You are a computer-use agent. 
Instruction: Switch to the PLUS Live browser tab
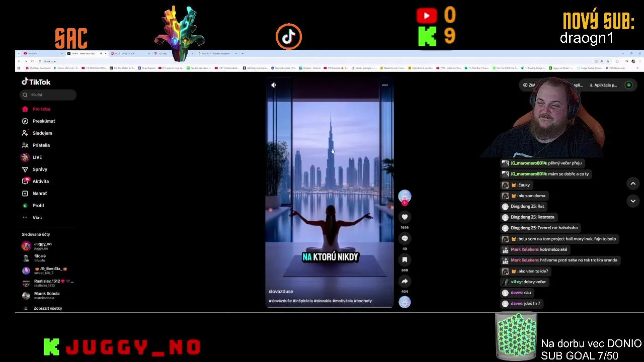[131, 53]
